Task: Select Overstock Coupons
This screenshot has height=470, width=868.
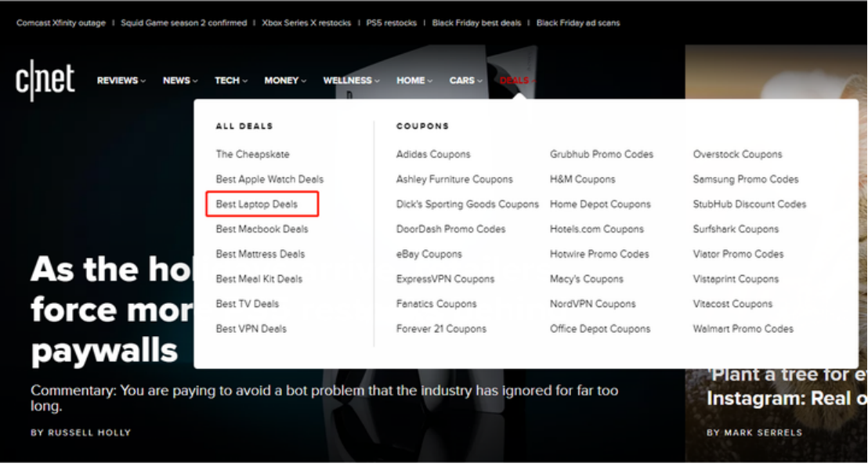Action: (x=737, y=154)
